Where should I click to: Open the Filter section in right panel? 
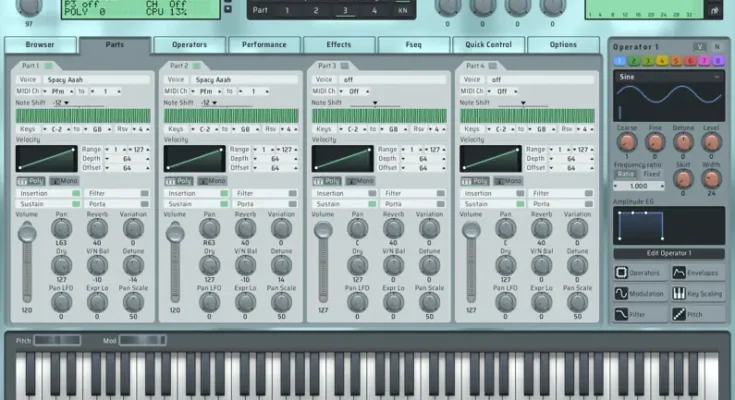[640, 314]
